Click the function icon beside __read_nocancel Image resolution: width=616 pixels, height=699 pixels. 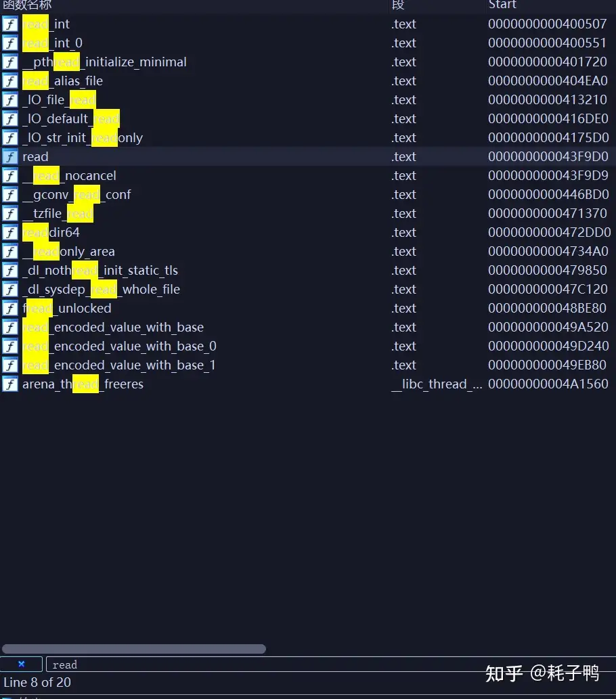pyautogui.click(x=9, y=176)
